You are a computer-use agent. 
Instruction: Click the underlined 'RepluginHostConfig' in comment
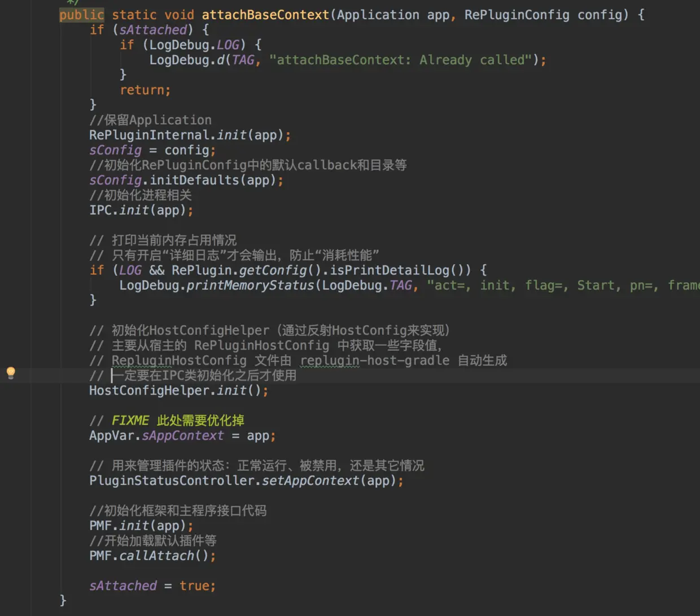[179, 360]
